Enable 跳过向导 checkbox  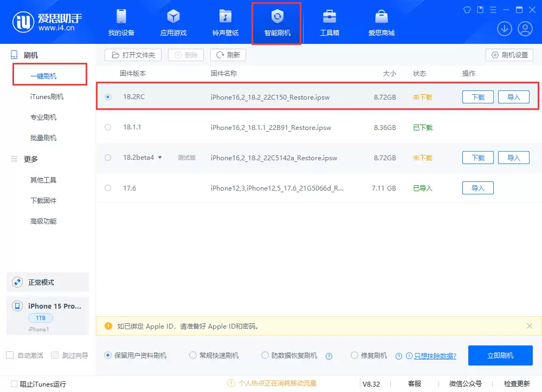55,355
